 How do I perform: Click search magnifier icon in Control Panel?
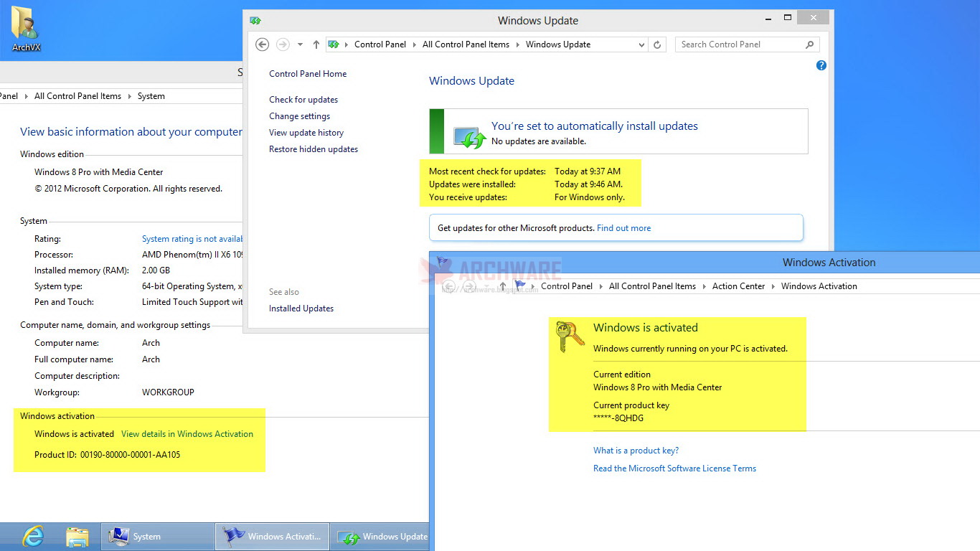coord(810,44)
